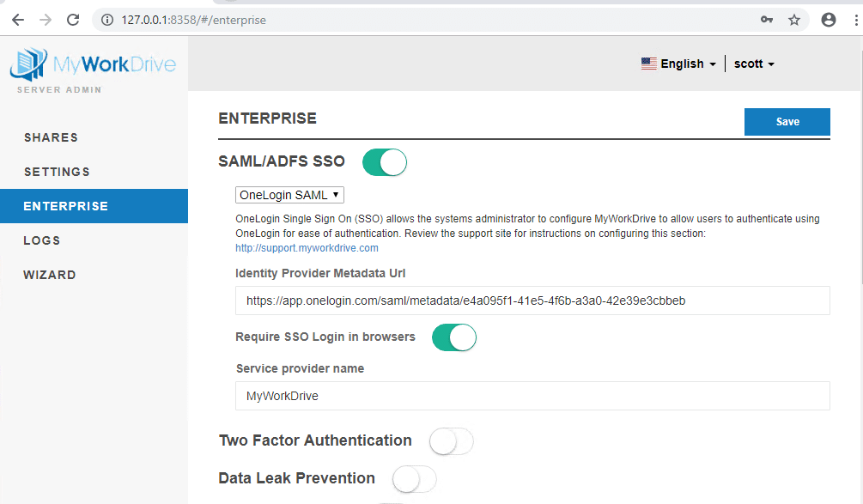Viewport: 863px width, 504px height.
Task: Click the Service provider name field
Action: (x=532, y=396)
